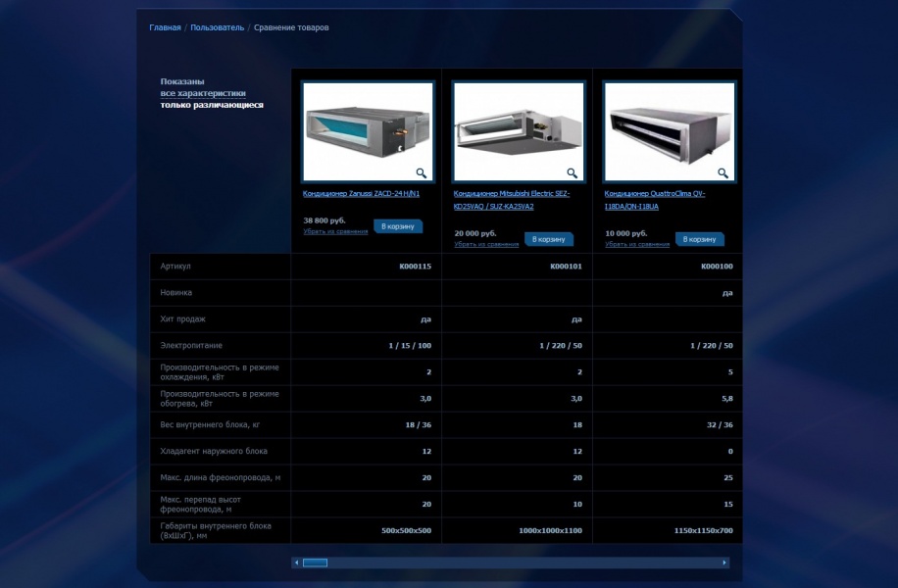
Task: Click Хит продаж row label
Action: point(182,318)
